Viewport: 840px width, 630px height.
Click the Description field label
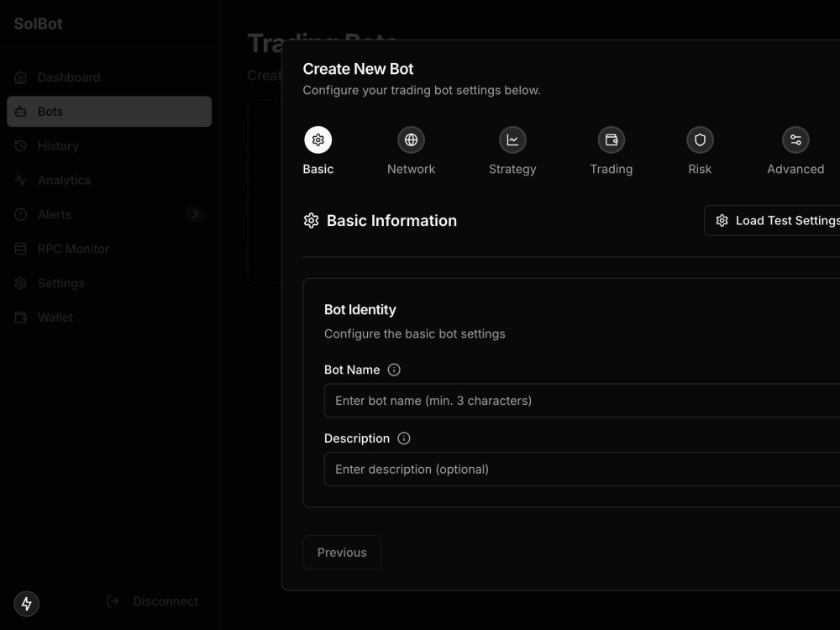pyautogui.click(x=357, y=438)
